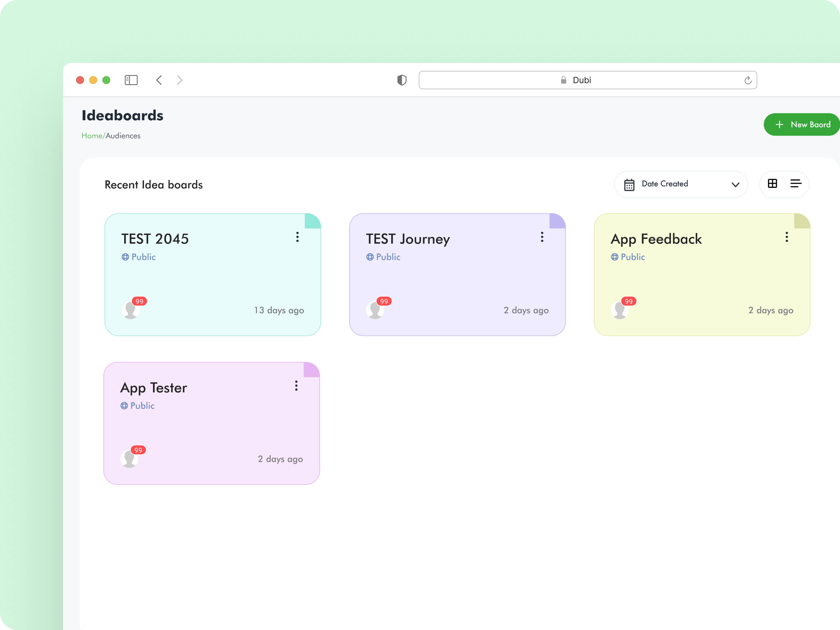The width and height of the screenshot is (840, 630).
Task: Open the Date Created chevron options
Action: (x=736, y=185)
